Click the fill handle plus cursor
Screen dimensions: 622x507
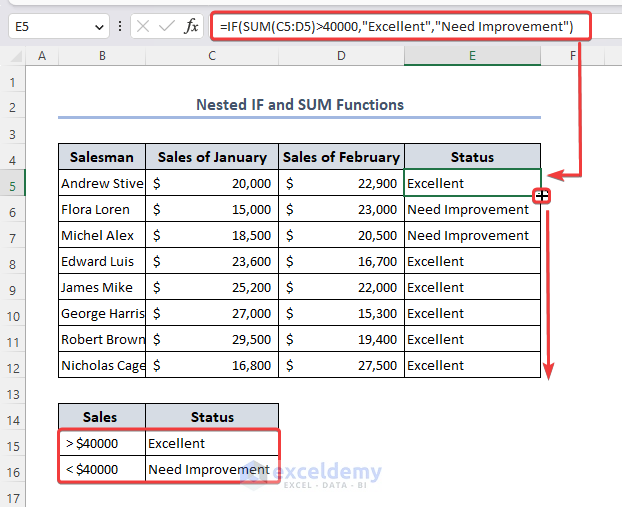click(541, 196)
